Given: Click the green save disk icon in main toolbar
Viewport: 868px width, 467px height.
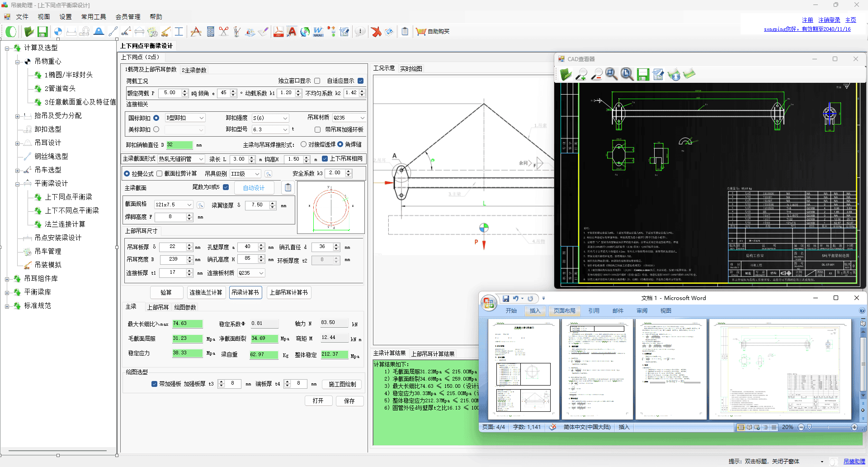Looking at the screenshot, I should (42, 32).
